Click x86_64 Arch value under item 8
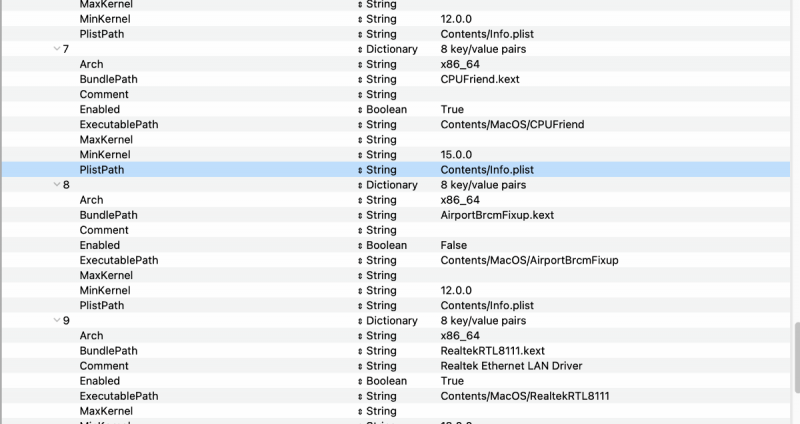 pyautogui.click(x=460, y=200)
